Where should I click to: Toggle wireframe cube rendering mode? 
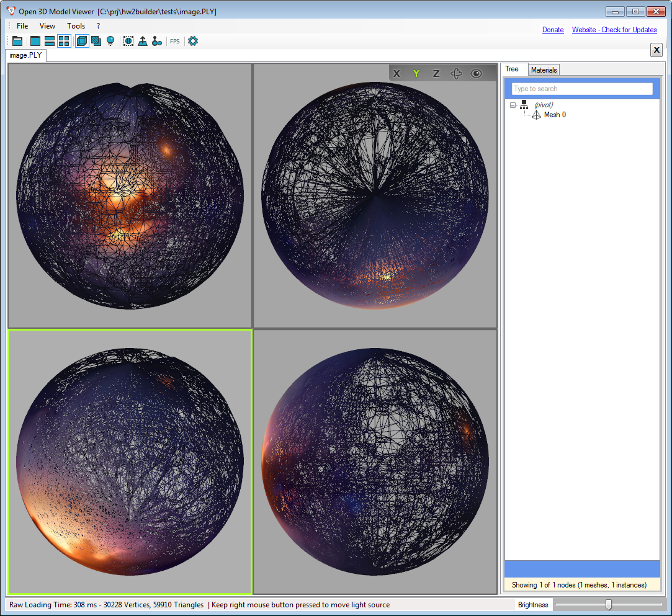click(x=82, y=41)
